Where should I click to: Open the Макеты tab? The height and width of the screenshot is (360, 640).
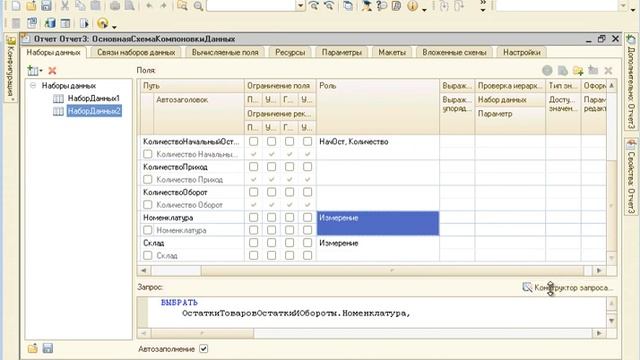click(392, 52)
